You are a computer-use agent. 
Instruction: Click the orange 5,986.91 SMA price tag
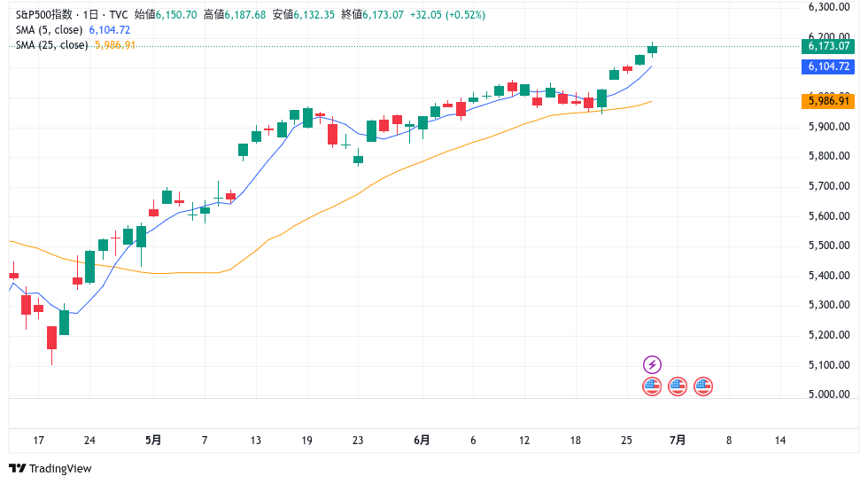828,101
